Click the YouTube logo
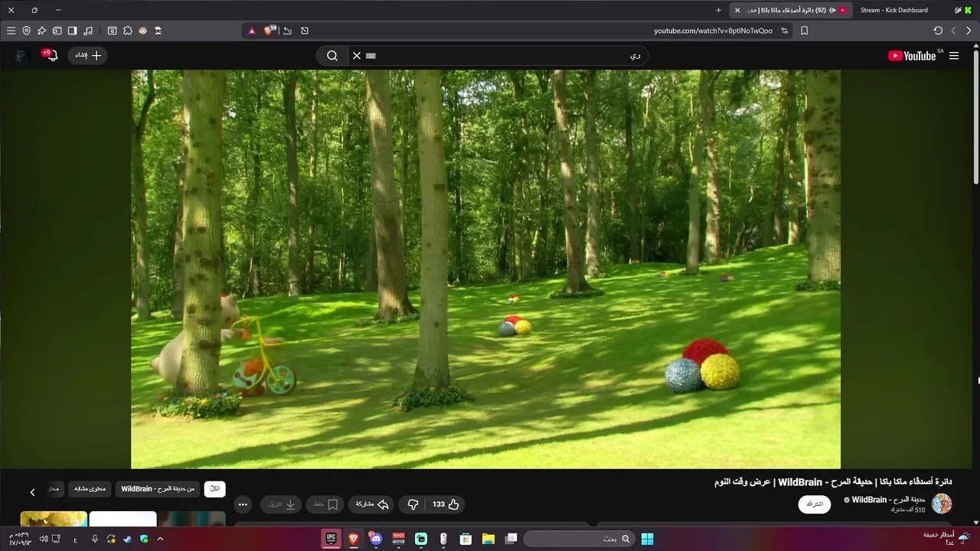Screen dimensions: 980x551 click(911, 56)
